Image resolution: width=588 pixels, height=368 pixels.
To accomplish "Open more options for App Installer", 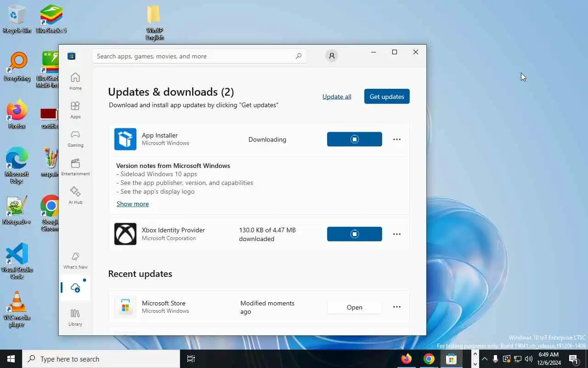I will (x=397, y=139).
